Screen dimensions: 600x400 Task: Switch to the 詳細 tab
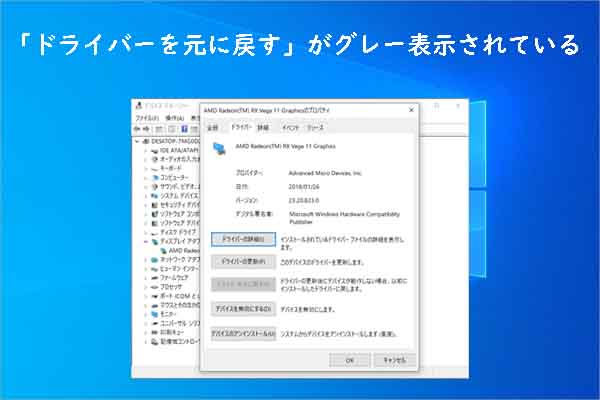(263, 128)
